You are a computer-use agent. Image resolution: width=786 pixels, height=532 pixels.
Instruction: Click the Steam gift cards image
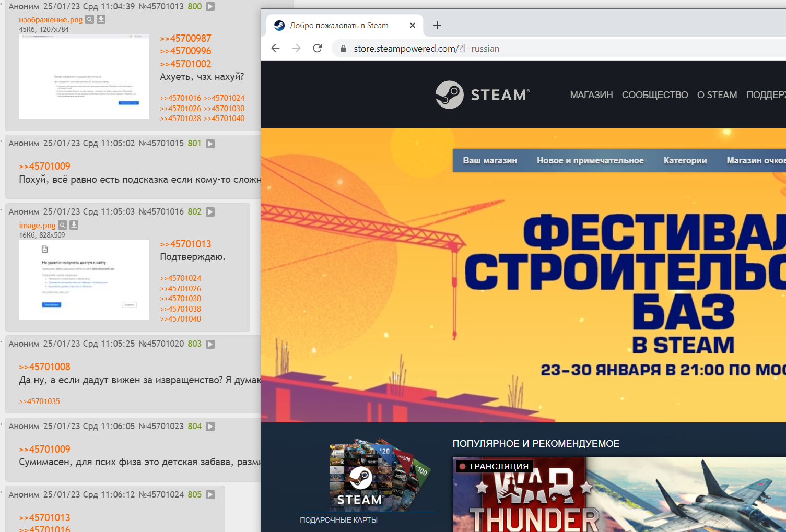pyautogui.click(x=379, y=474)
